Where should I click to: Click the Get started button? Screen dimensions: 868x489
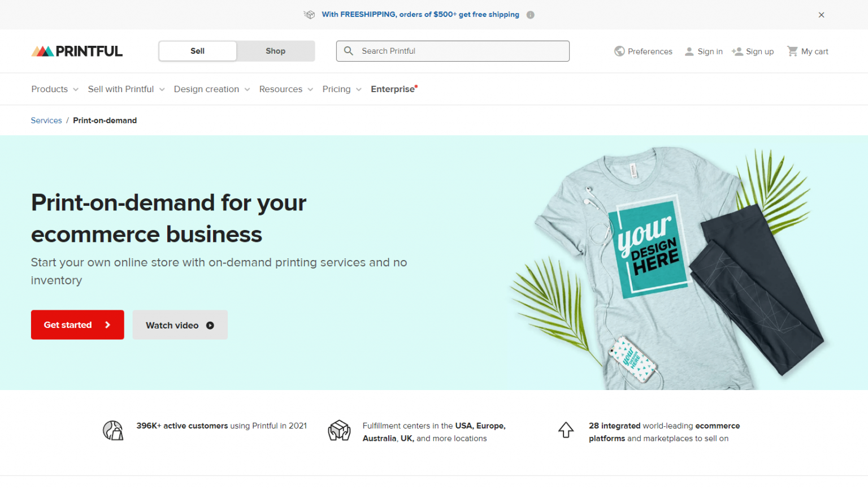point(77,324)
